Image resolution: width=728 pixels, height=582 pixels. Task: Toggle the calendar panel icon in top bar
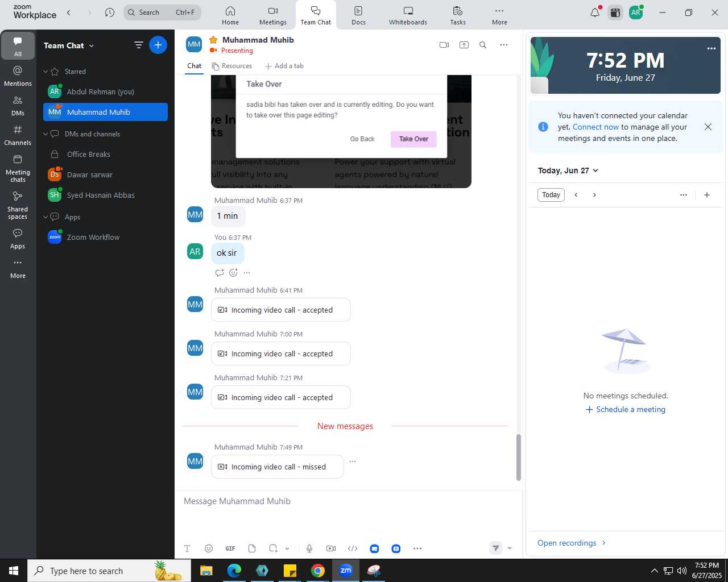click(x=615, y=13)
